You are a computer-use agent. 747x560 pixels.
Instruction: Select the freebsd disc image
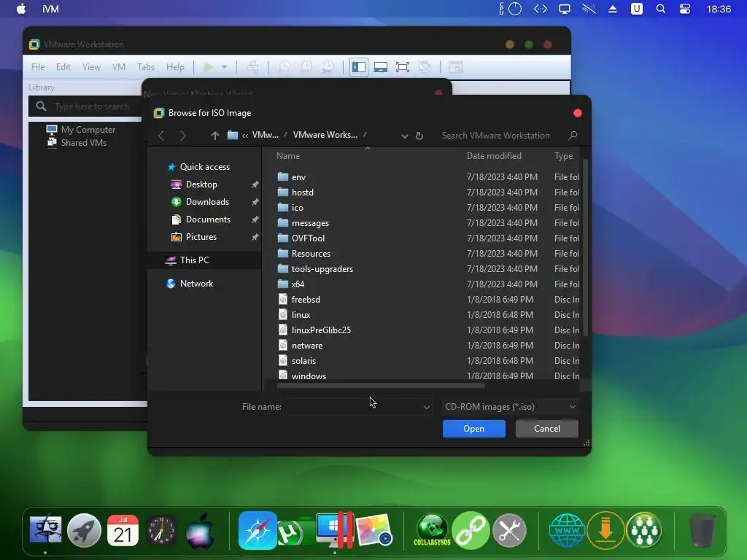tap(306, 300)
